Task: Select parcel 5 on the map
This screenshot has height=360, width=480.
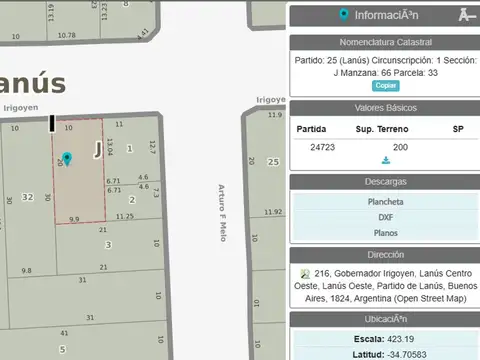Action: click(x=62, y=349)
